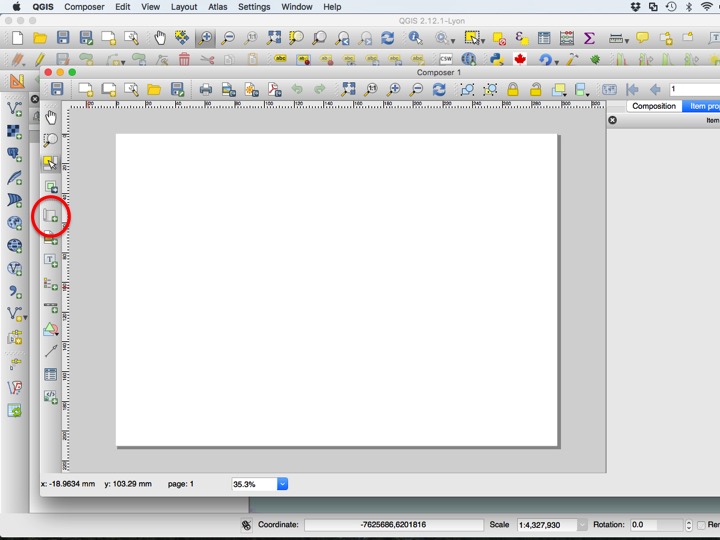Toggle mouse extents display icon

[247, 524]
